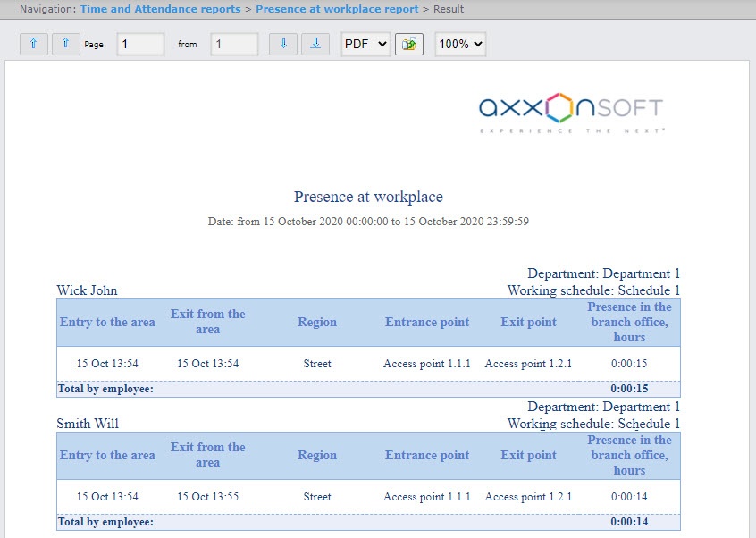Click the employee name Wick John
This screenshot has width=756, height=538.
pyautogui.click(x=87, y=290)
